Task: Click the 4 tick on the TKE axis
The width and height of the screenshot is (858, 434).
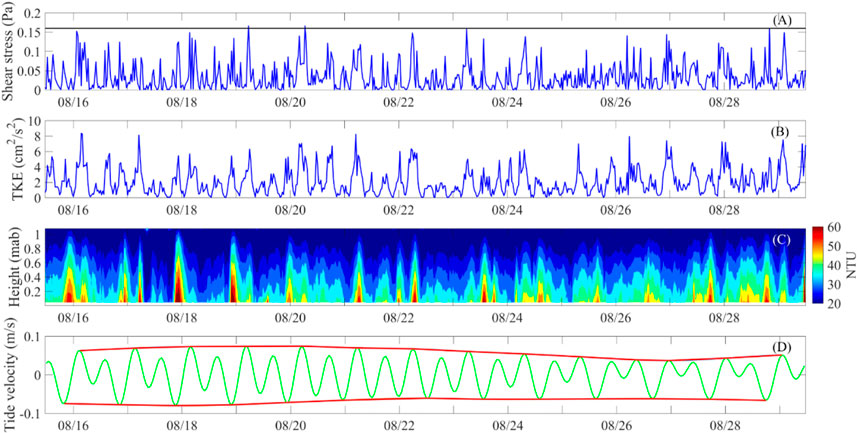Action: coord(38,167)
